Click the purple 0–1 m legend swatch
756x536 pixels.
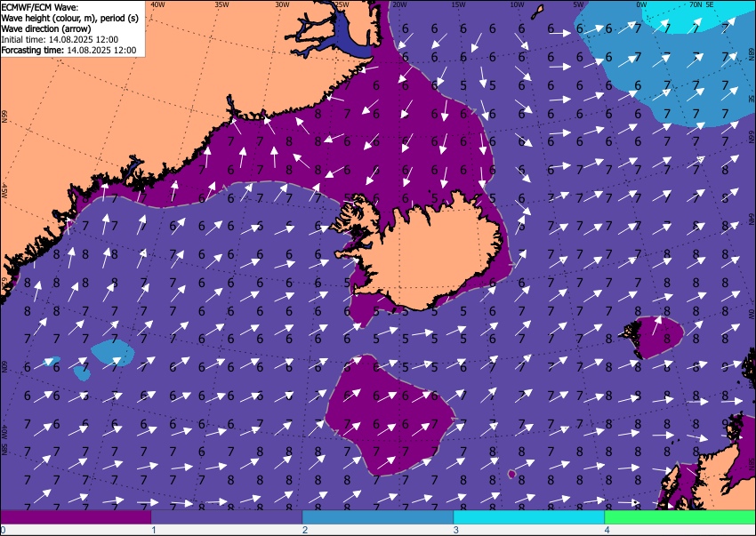click(76, 517)
